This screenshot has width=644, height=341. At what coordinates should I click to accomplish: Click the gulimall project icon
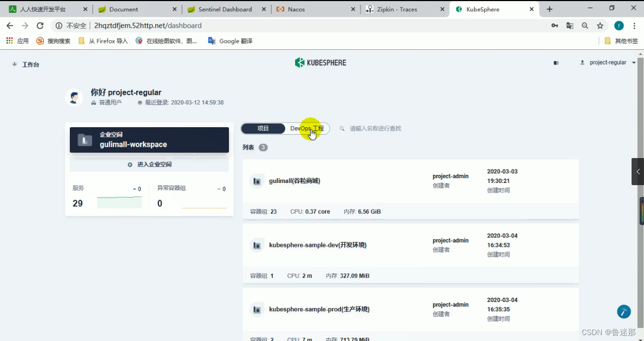(257, 181)
